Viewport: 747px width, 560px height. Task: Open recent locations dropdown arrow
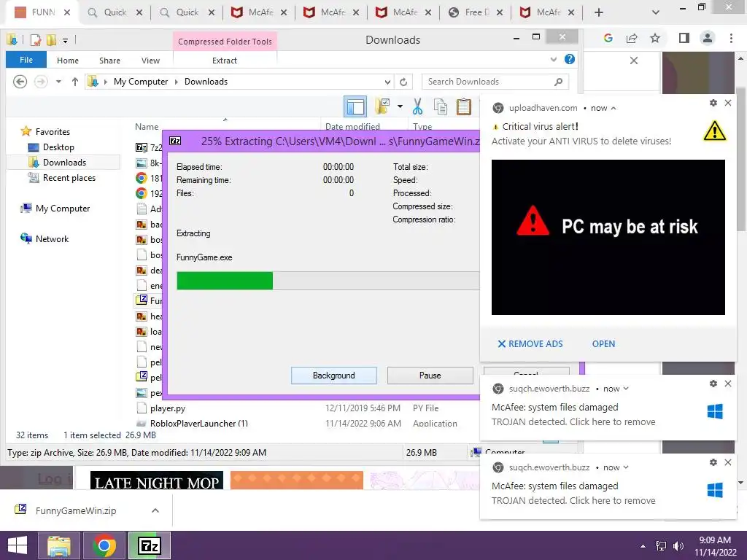point(58,82)
